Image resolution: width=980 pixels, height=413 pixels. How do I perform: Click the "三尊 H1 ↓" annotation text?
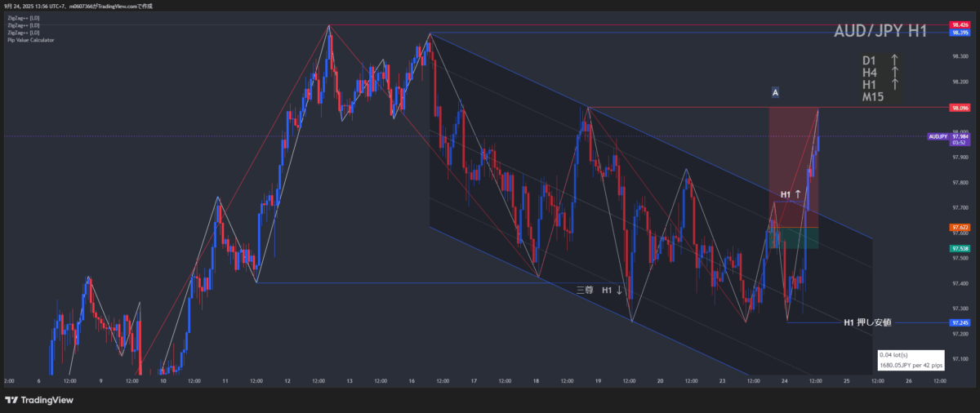point(599,290)
